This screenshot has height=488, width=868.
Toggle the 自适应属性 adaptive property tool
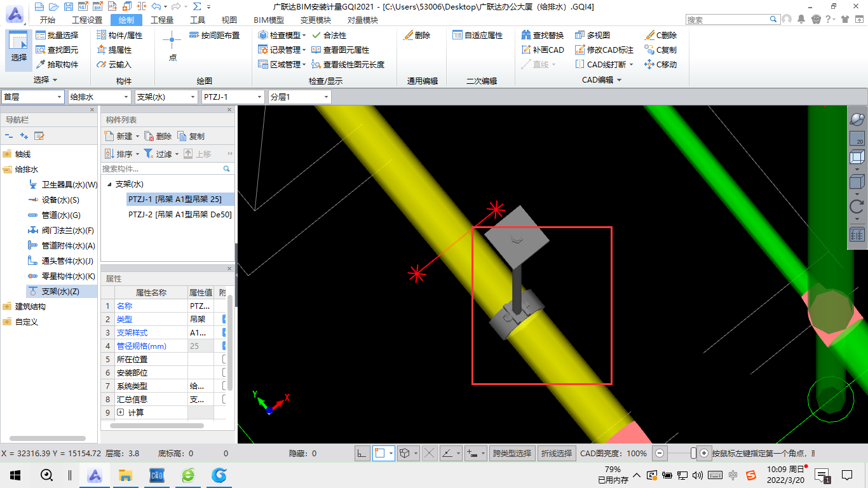477,36
